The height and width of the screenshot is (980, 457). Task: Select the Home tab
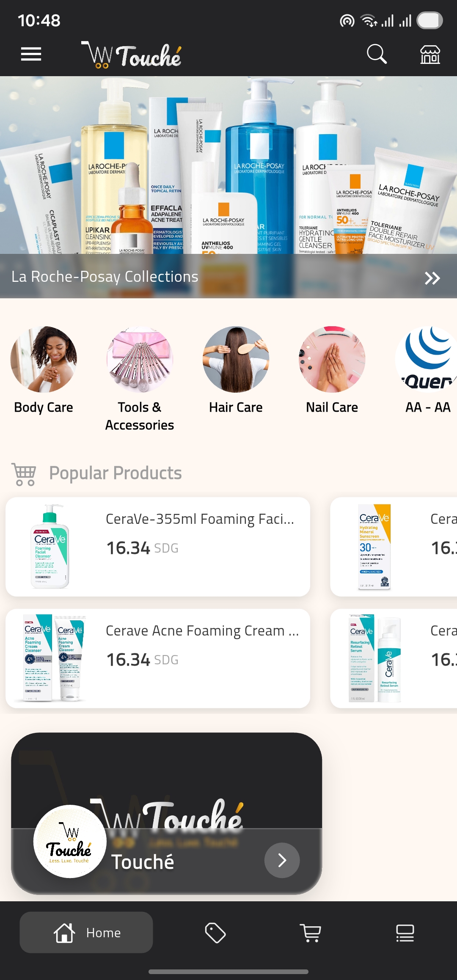click(x=86, y=933)
